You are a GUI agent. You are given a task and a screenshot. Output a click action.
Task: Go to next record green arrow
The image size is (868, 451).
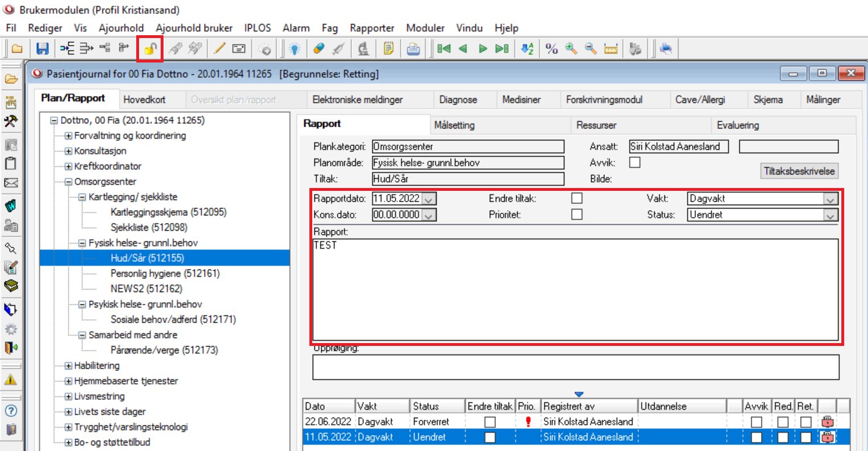pyautogui.click(x=483, y=49)
